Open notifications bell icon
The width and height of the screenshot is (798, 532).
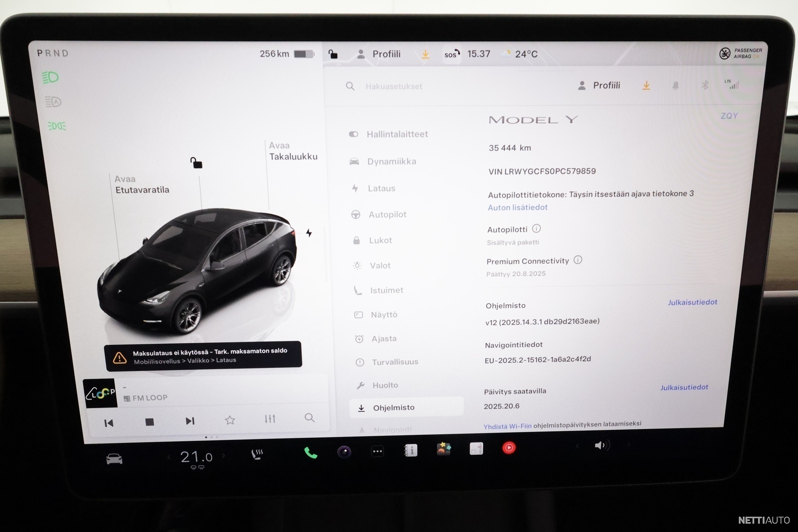(x=676, y=86)
